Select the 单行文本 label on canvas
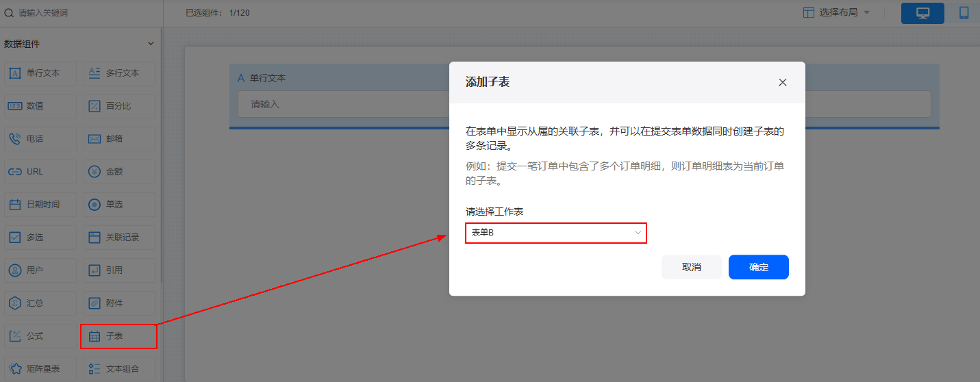980x382 pixels. [268, 78]
